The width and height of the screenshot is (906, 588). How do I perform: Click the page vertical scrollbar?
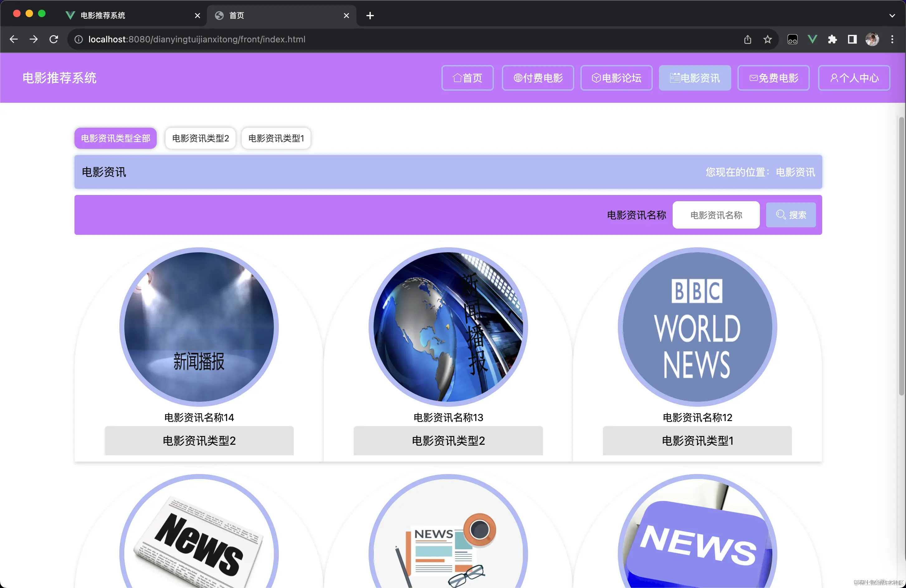901,259
